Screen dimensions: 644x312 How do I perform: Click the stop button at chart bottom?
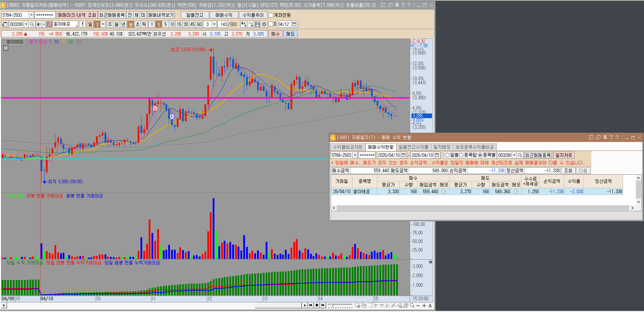tap(317, 305)
